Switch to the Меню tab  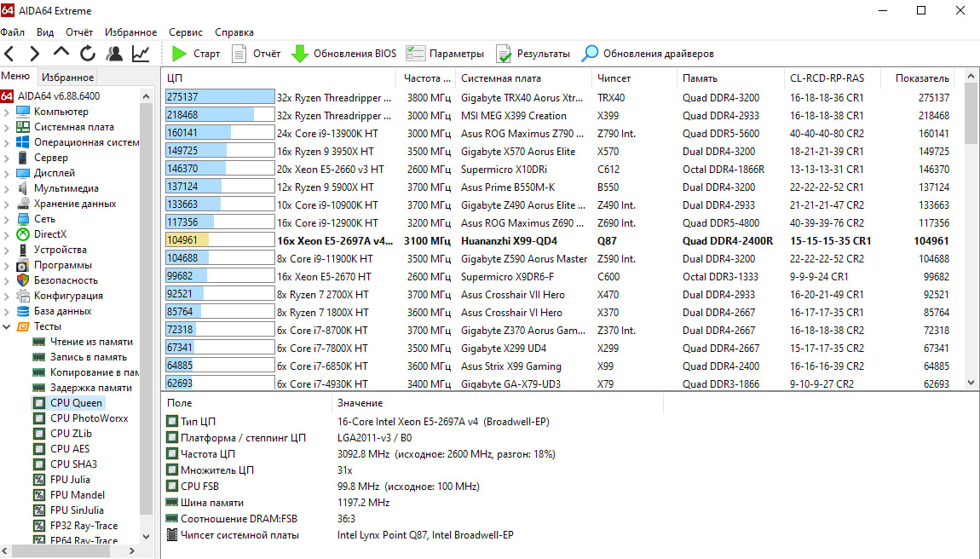pyautogui.click(x=15, y=76)
